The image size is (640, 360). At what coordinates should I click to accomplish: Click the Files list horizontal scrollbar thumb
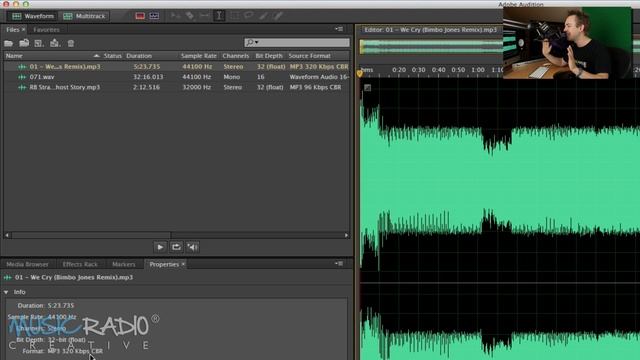point(91,235)
